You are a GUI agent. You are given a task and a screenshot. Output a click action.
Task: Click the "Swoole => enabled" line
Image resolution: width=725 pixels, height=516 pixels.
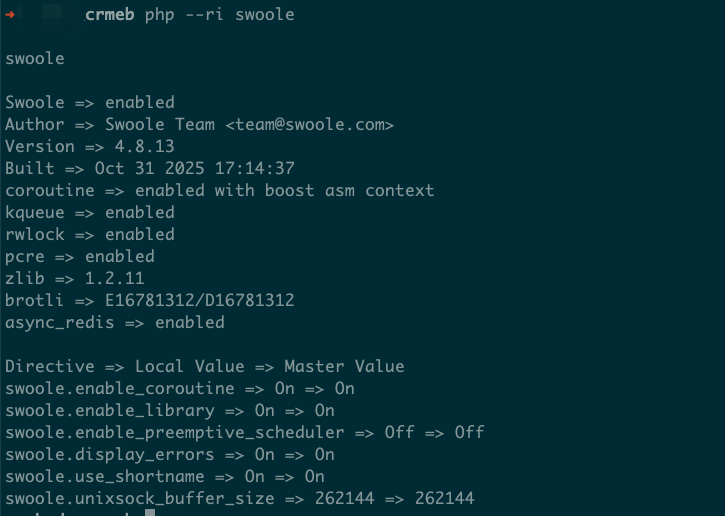coord(90,102)
